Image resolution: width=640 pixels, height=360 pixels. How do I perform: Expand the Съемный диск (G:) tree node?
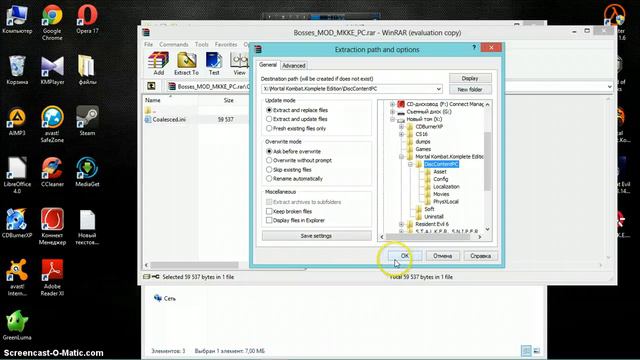392,111
